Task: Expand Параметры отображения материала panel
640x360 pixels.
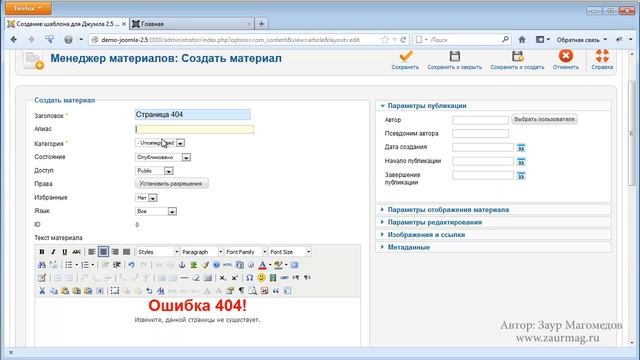Action: click(448, 210)
